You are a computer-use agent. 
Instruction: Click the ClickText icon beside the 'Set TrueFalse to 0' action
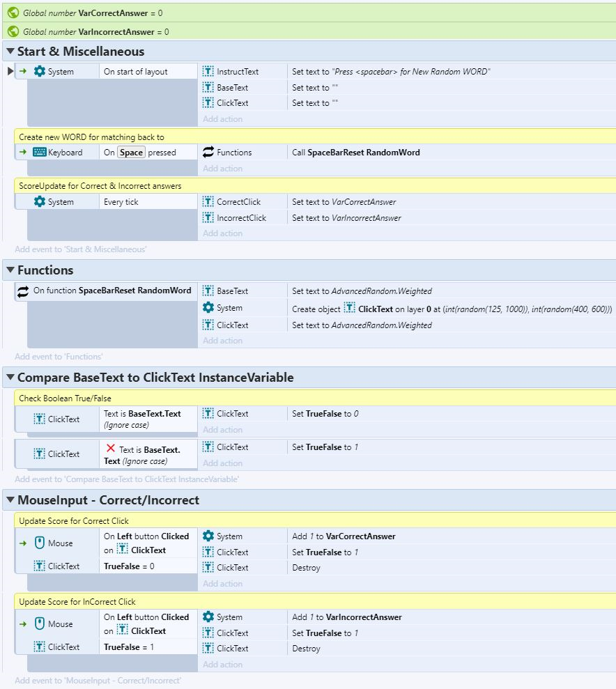click(x=208, y=414)
